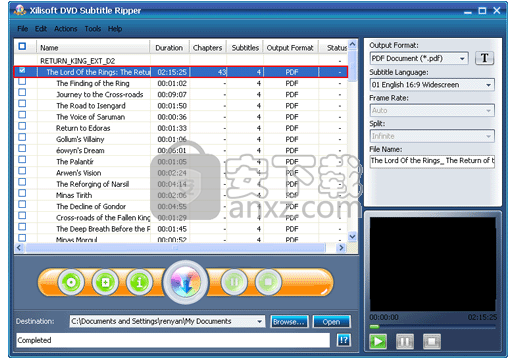This screenshot has height=364, width=517.
Task: Check The Decline of Gondor chapter
Action: (x=22, y=204)
